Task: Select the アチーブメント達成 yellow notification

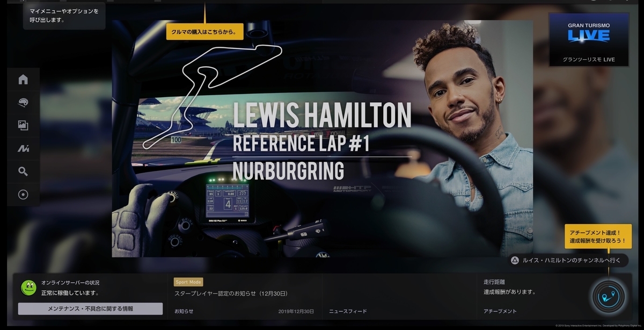Action: coord(598,236)
